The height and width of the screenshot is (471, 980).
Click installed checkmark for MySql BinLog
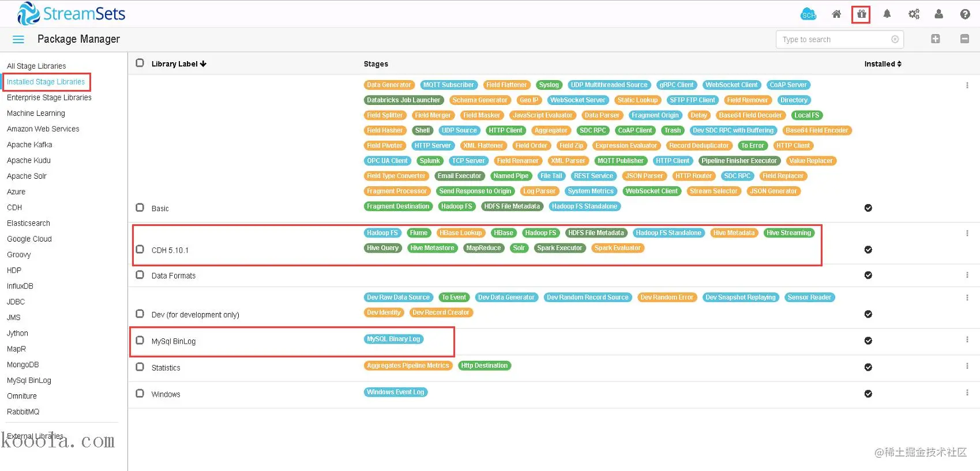pyautogui.click(x=868, y=341)
